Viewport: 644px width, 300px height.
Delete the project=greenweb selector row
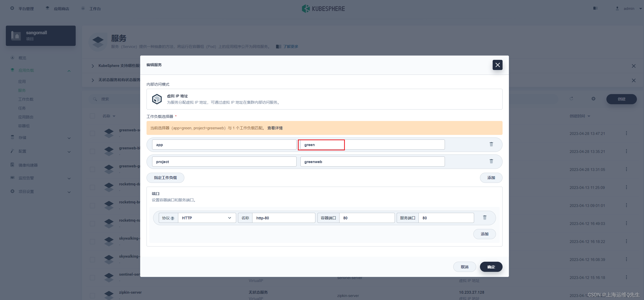click(491, 161)
